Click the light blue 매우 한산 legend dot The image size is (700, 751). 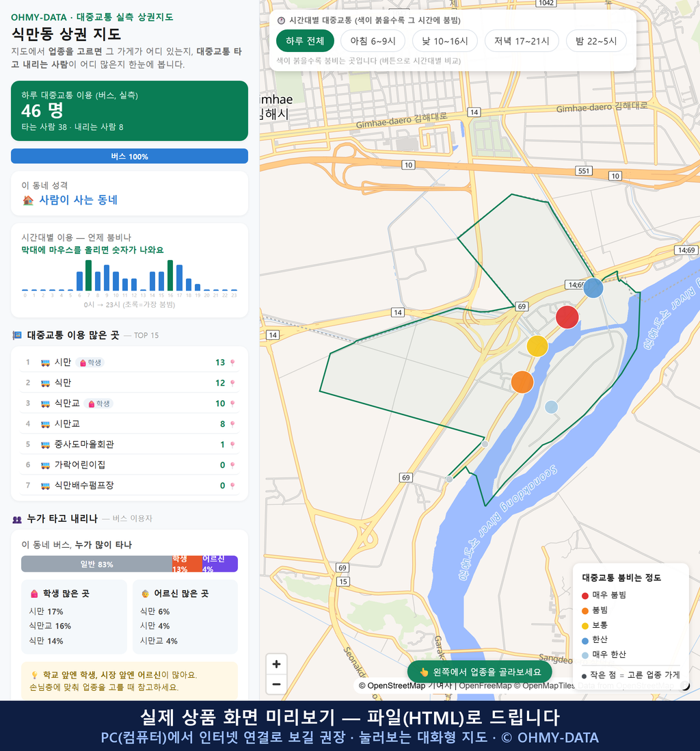(x=585, y=656)
